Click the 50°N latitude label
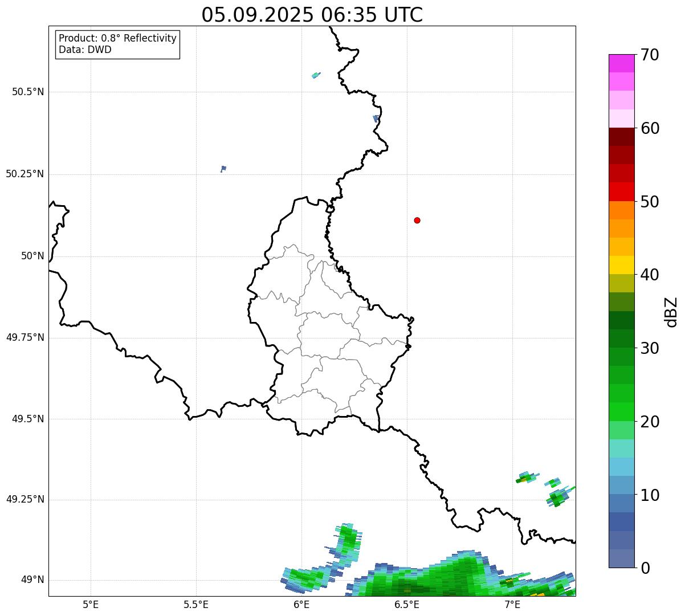Image resolution: width=685 pixels, height=616 pixels. coord(32,256)
